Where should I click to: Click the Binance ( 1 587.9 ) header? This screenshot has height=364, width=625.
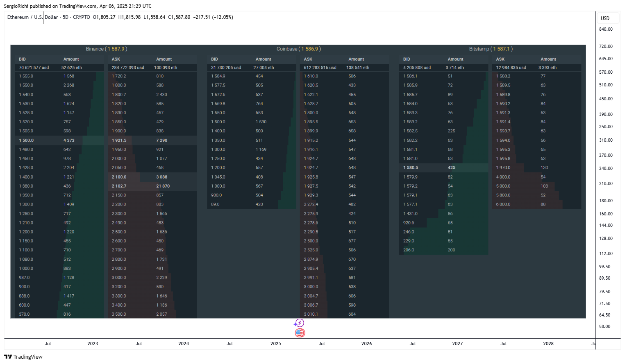coord(107,49)
